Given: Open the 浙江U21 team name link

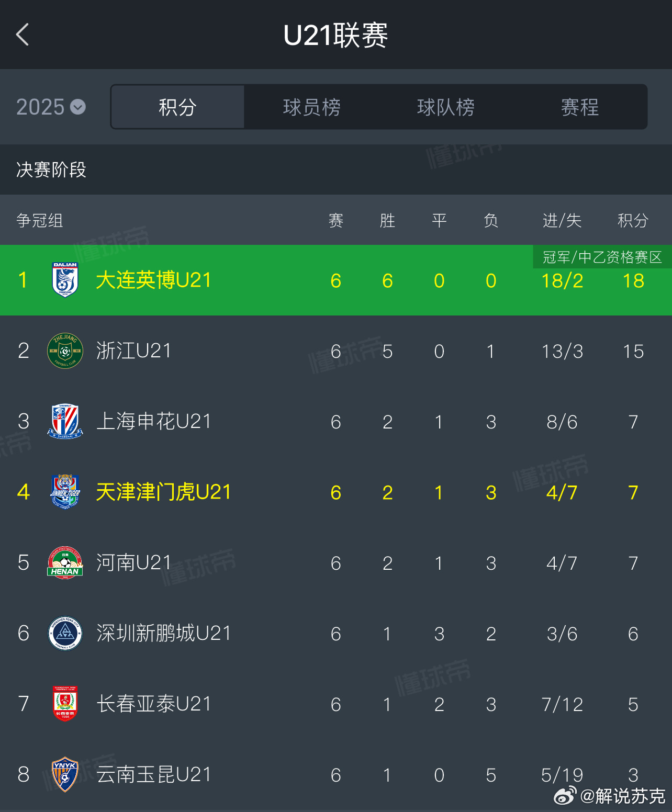Looking at the screenshot, I should click(x=133, y=351).
